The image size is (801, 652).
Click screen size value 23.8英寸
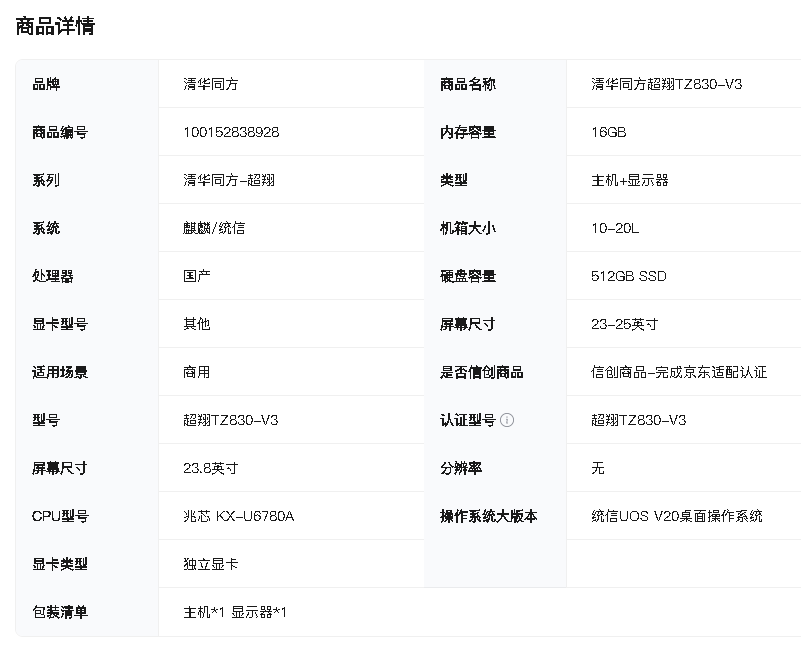click(210, 468)
